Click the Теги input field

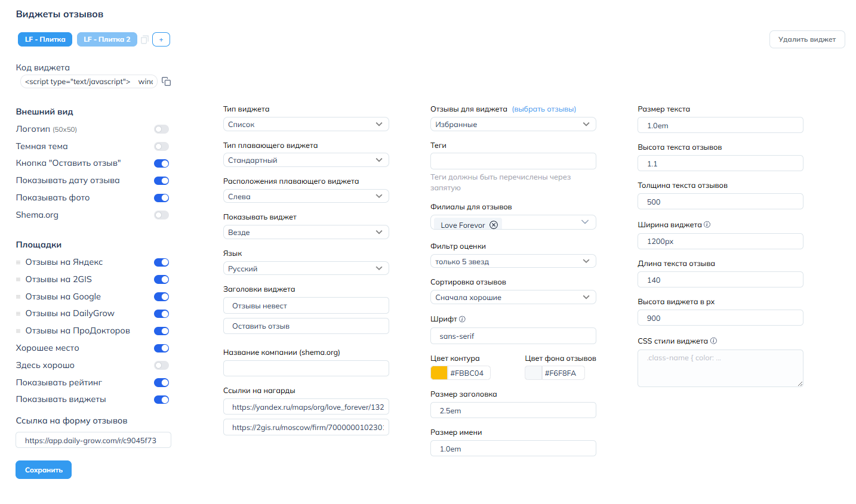coord(513,161)
